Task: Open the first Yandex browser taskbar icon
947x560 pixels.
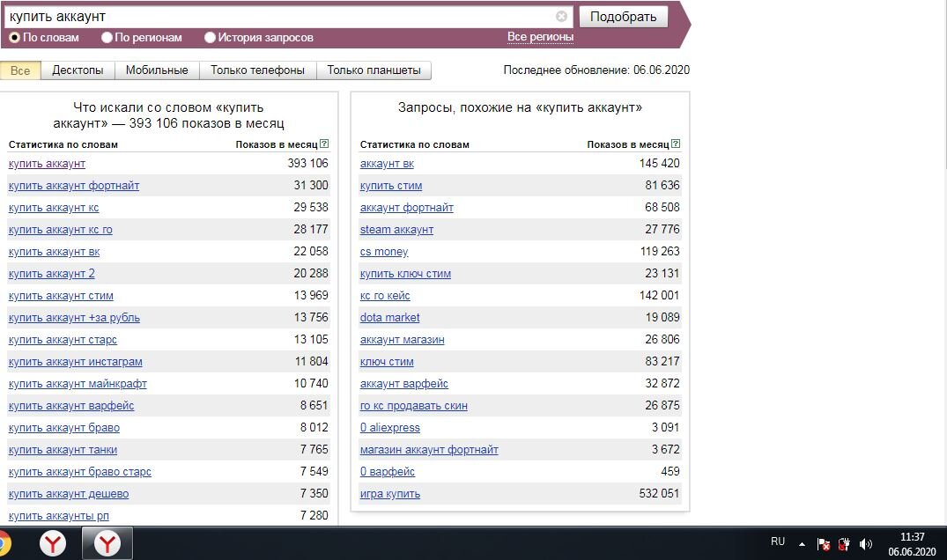Action: click(53, 543)
